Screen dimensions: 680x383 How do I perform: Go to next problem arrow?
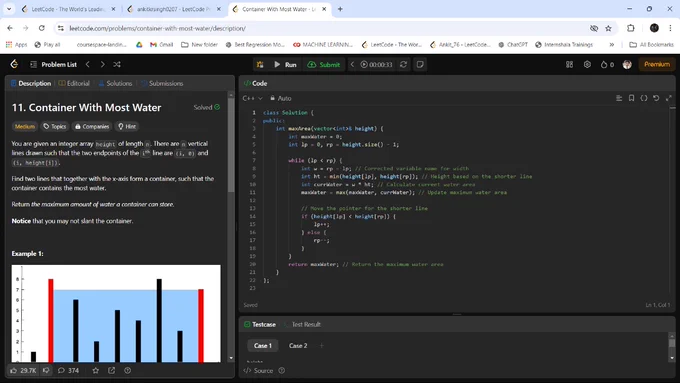click(x=102, y=64)
